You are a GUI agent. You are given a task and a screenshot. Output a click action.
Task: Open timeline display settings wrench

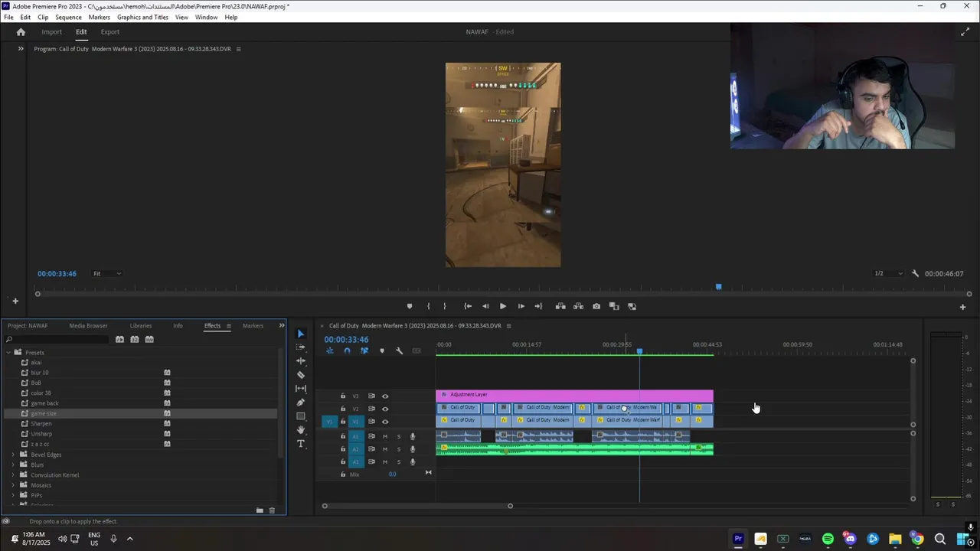[x=399, y=350]
